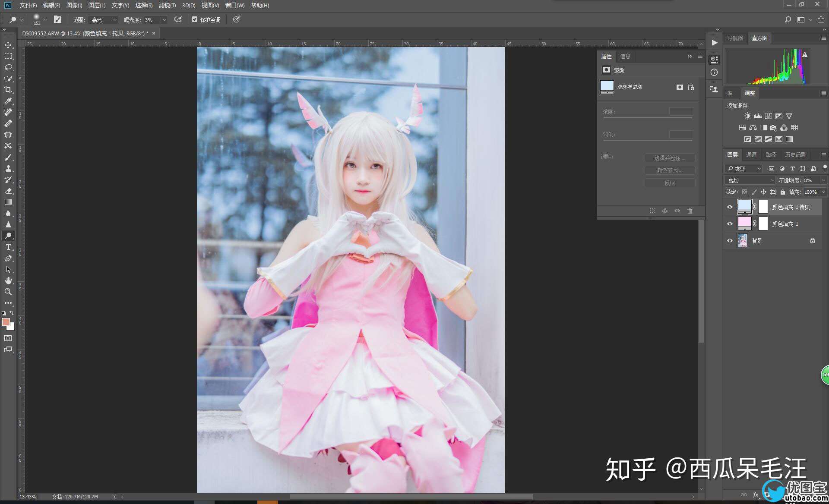The width and height of the screenshot is (829, 504).
Task: Toggle lock transparent pixels
Action: 745,192
